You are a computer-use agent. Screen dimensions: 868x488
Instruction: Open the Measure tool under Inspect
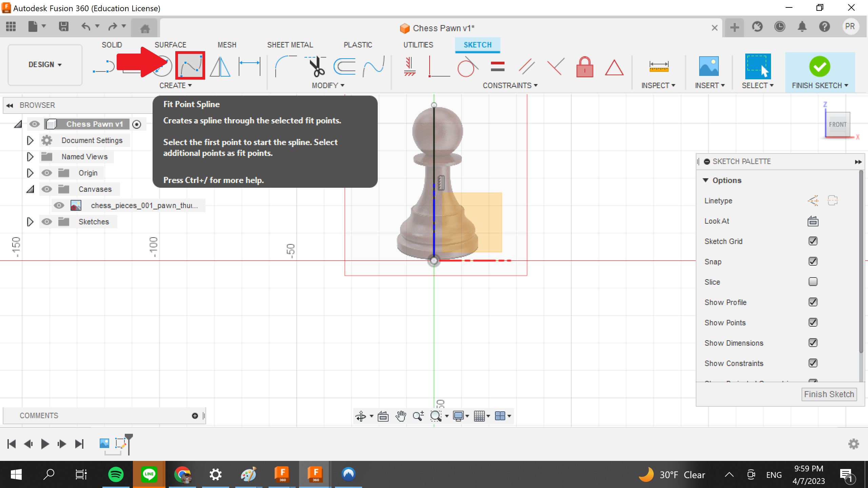pos(658,66)
